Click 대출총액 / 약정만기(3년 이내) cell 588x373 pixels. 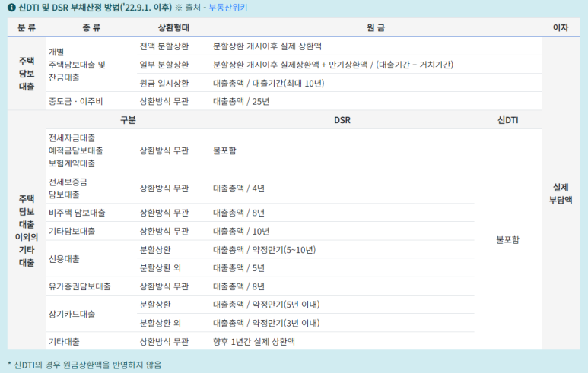[x=266, y=323]
